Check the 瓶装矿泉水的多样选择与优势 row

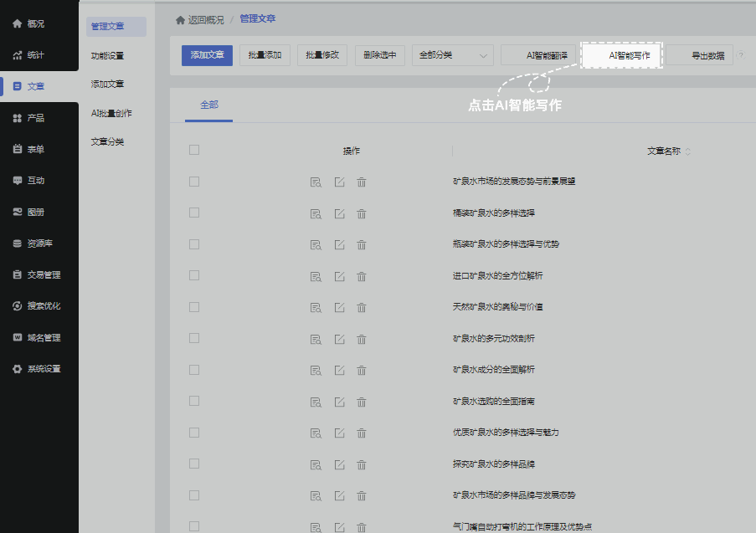coord(194,244)
